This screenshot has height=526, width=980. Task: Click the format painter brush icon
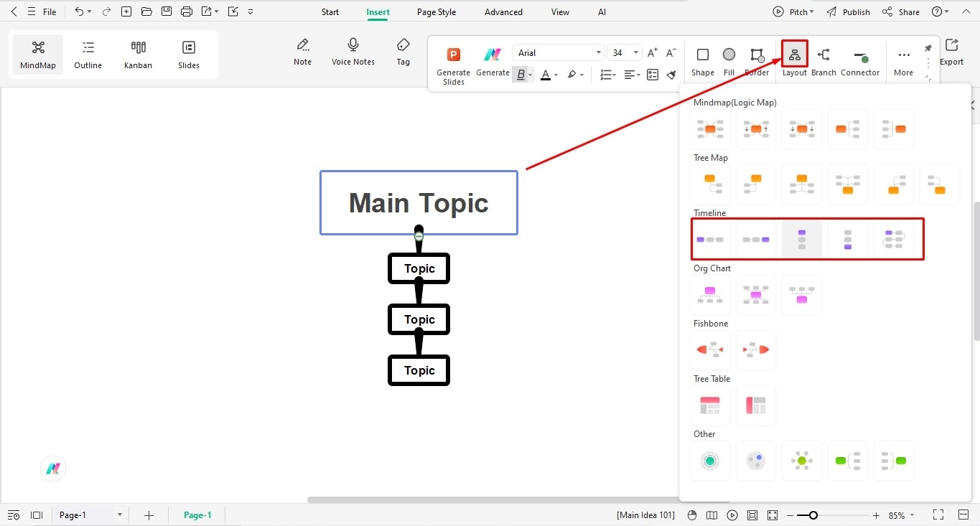[x=671, y=75]
